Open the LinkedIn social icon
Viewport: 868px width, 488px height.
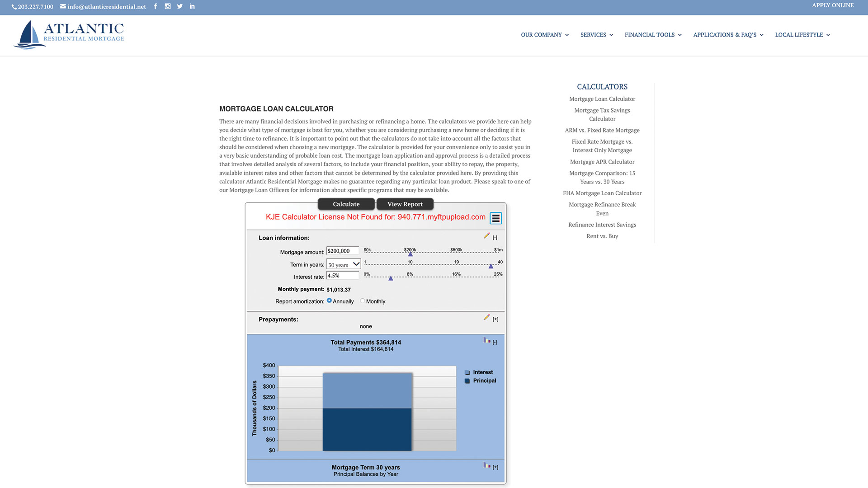click(192, 6)
